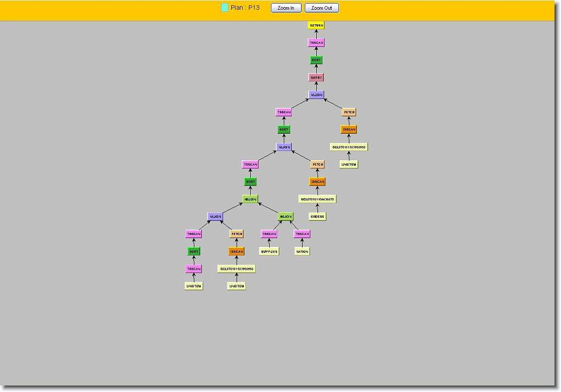Select the ORDERS table node
The width and height of the screenshot is (561, 392).
tap(317, 217)
